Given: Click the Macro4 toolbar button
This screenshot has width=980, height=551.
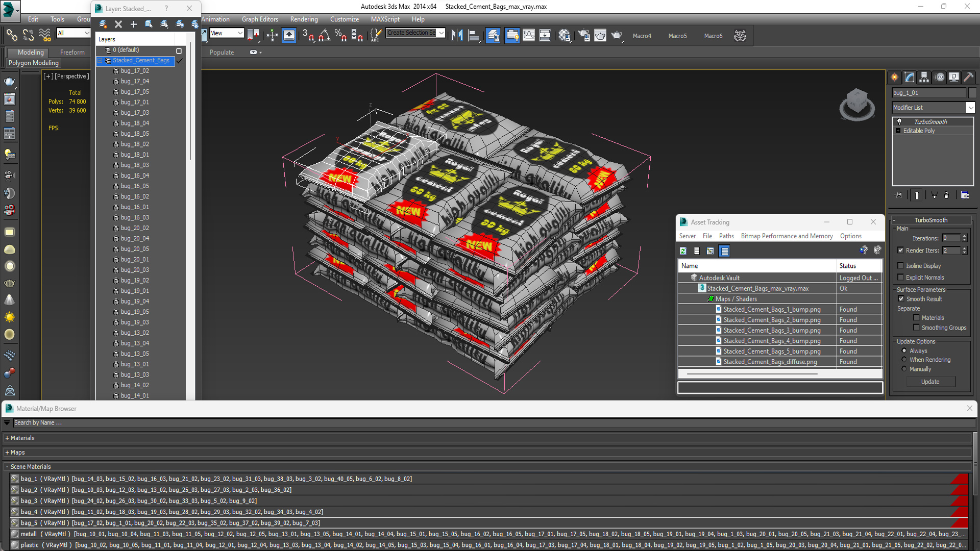Looking at the screenshot, I should tap(642, 36).
